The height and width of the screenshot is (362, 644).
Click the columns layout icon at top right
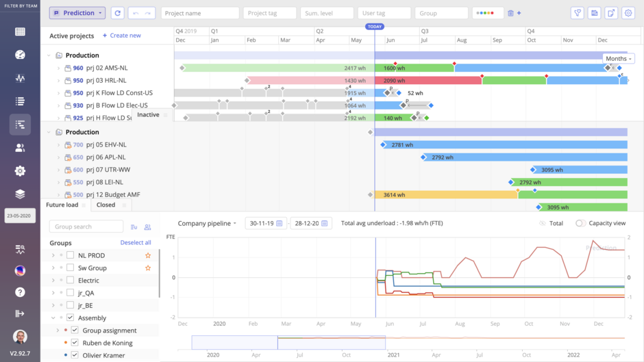[594, 13]
